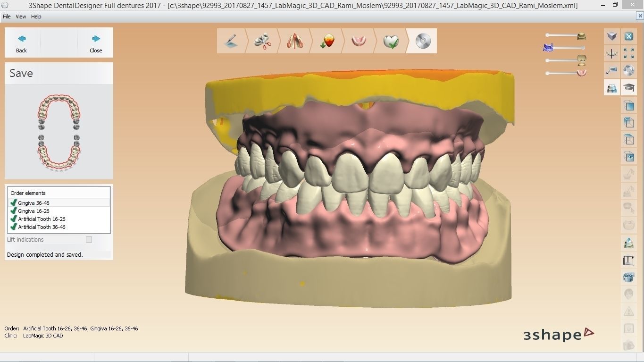Click the tooth arch chart thumbnail

(59, 133)
